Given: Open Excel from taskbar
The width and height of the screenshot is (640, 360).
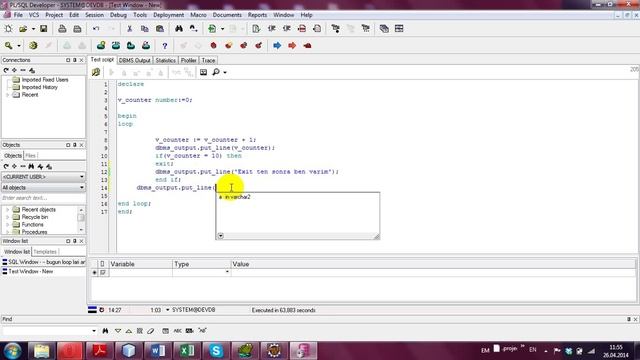Looking at the screenshot, I should coord(187,351).
